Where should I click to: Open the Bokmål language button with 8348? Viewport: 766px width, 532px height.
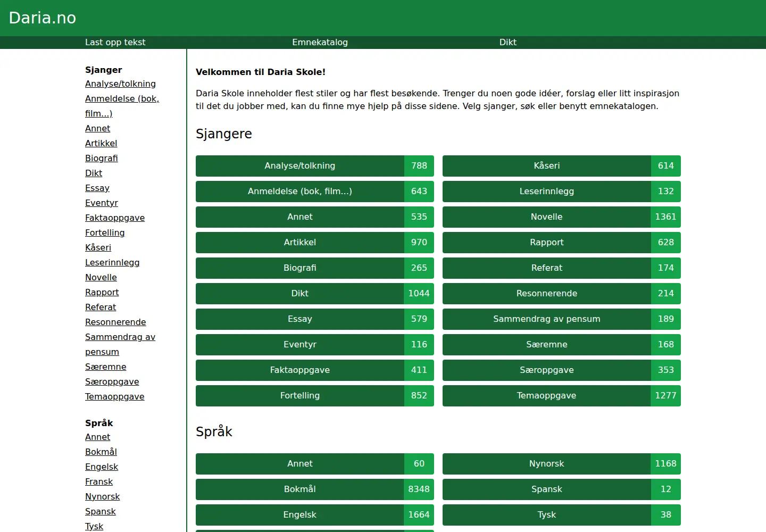pyautogui.click(x=315, y=489)
